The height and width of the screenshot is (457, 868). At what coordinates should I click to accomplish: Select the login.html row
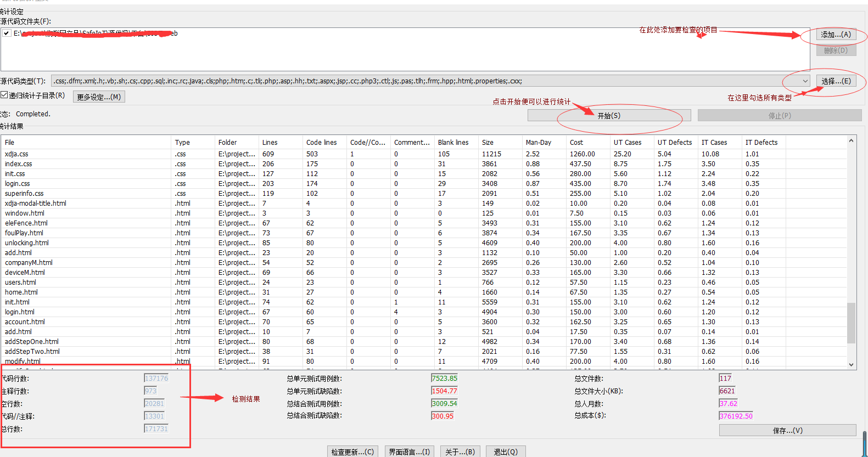pyautogui.click(x=423, y=312)
